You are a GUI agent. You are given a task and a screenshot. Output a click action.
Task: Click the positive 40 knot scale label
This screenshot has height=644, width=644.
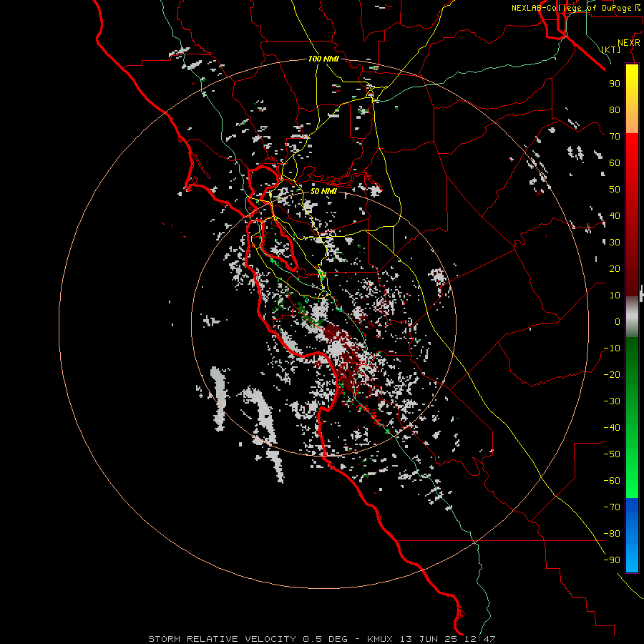pyautogui.click(x=615, y=215)
